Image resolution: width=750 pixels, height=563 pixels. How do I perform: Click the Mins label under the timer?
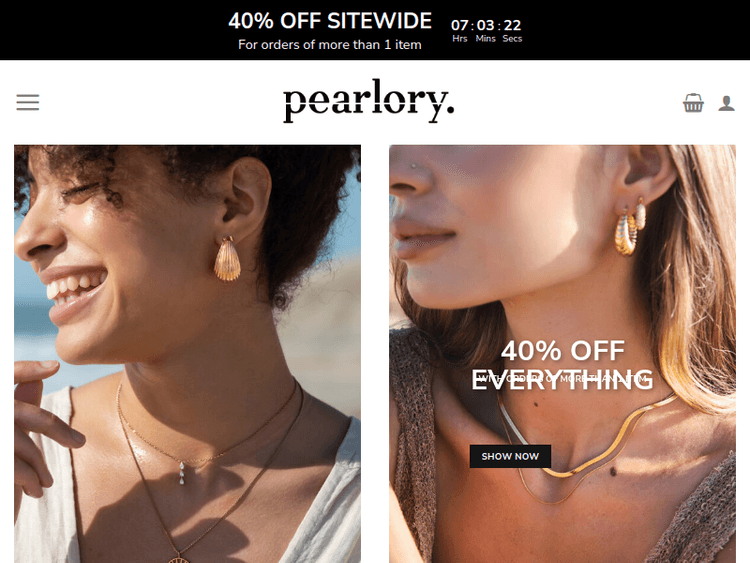click(x=485, y=39)
